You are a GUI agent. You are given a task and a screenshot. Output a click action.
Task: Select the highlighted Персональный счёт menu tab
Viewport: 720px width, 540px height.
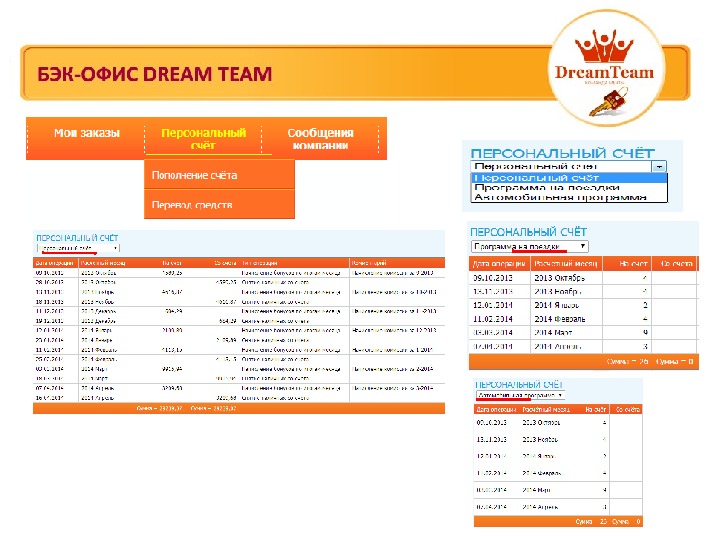point(203,139)
